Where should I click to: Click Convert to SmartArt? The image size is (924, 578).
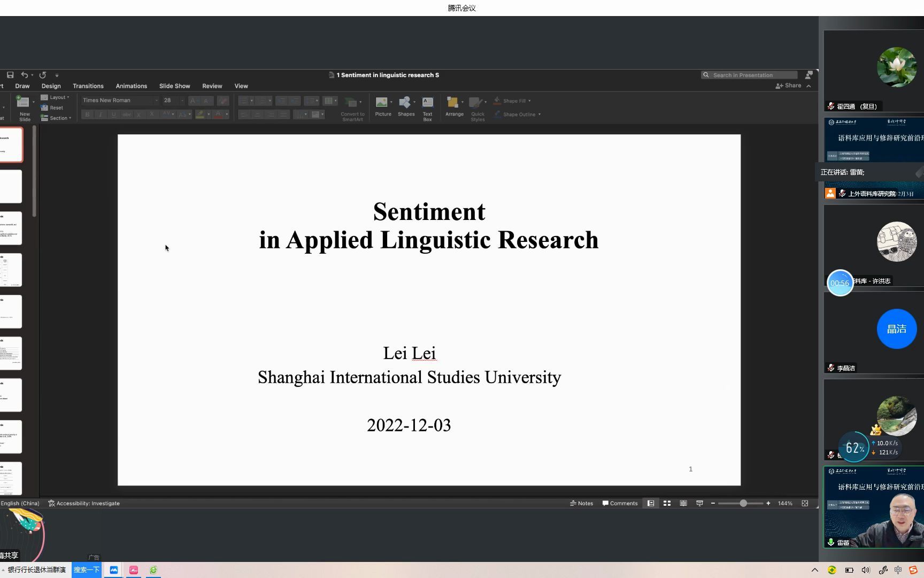tap(352, 109)
